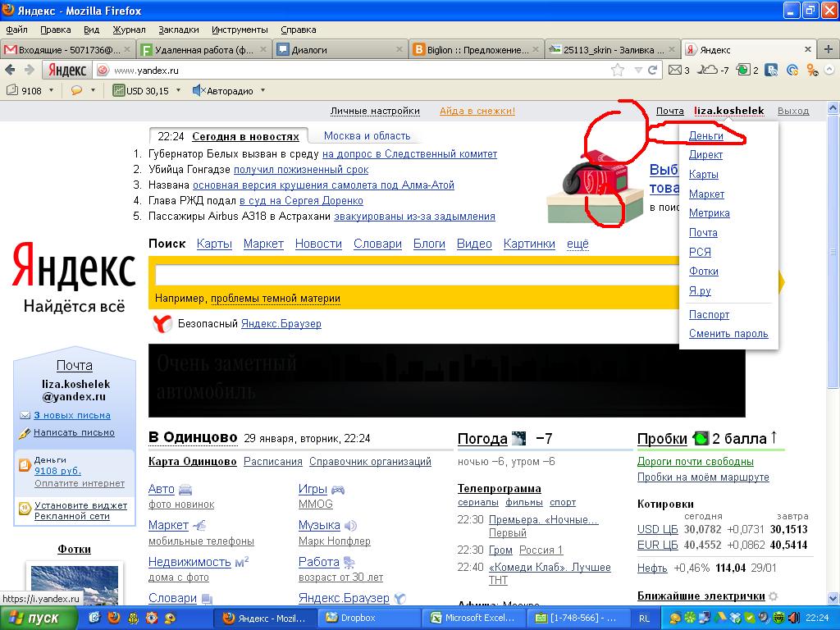
Task: Open the 9108 dropdown arrow
Action: pos(52,90)
